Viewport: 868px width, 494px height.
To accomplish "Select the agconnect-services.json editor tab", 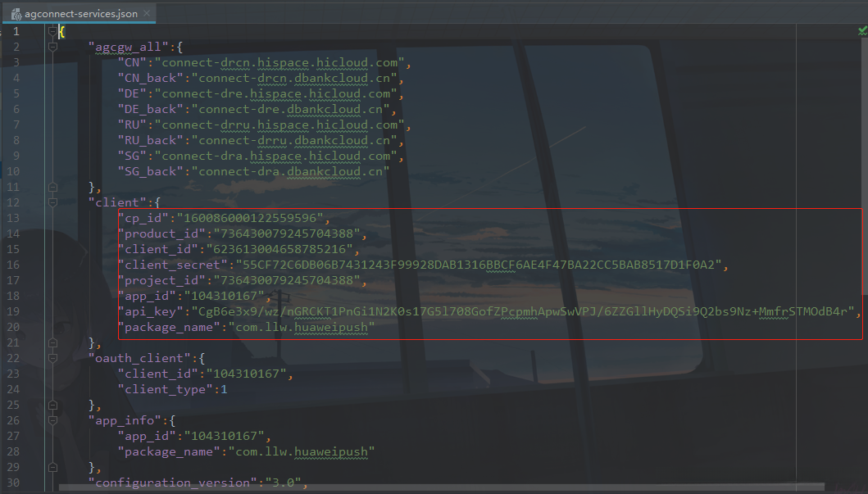I will pyautogui.click(x=80, y=13).
